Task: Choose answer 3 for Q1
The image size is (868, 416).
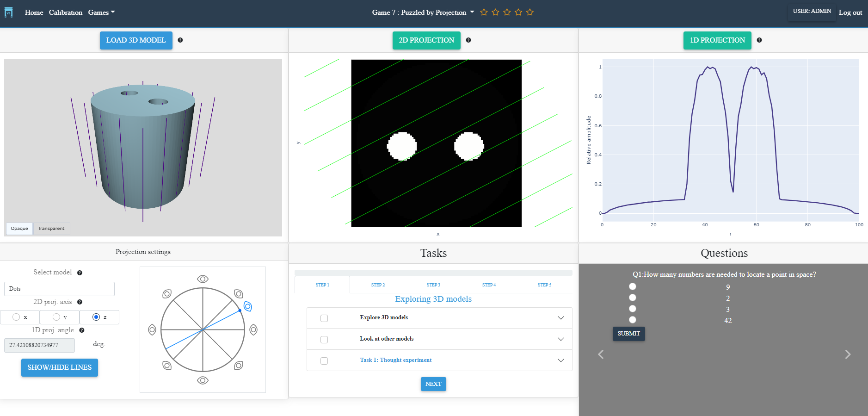Action: tap(633, 309)
